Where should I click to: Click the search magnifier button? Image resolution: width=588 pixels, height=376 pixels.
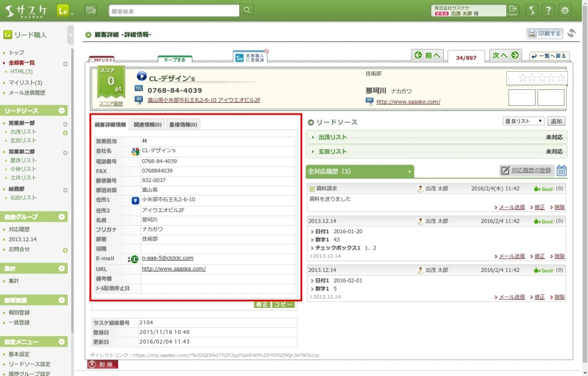[x=247, y=11]
